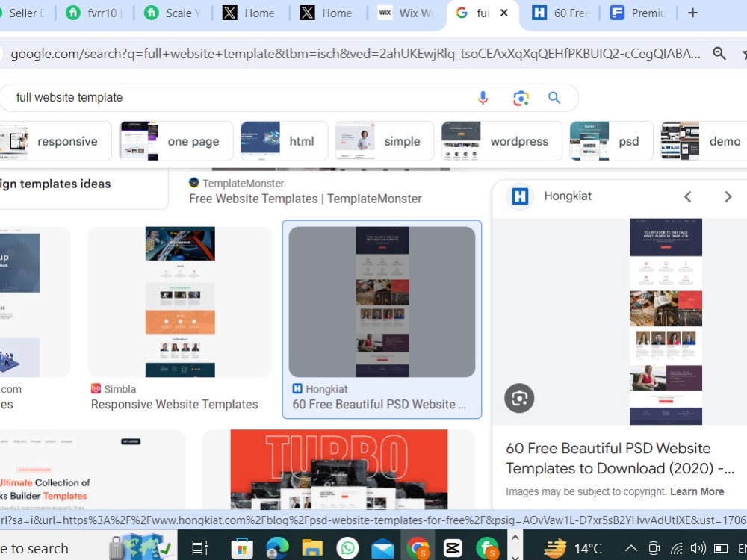Open Microsoft Store from taskbar
This screenshot has width=747, height=560.
click(242, 549)
